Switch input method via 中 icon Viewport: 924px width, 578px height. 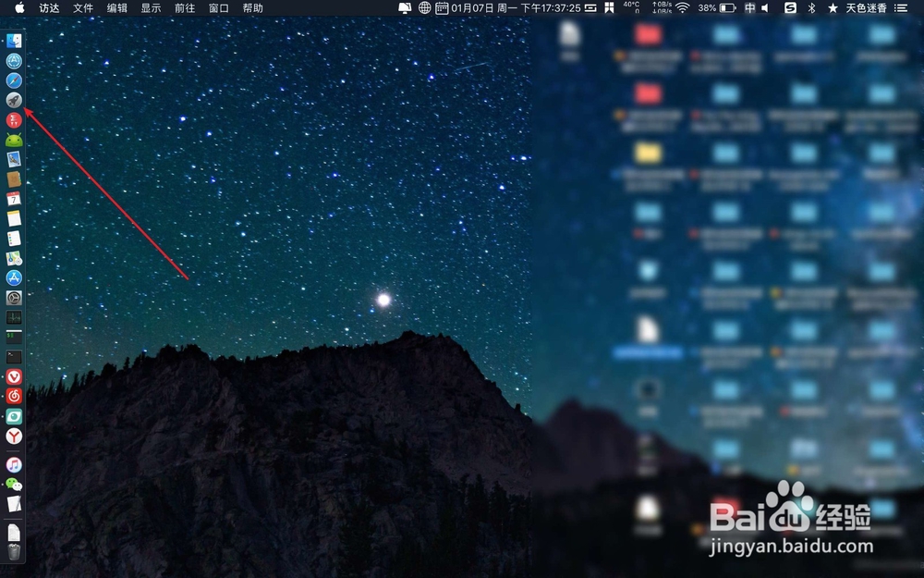(x=749, y=7)
